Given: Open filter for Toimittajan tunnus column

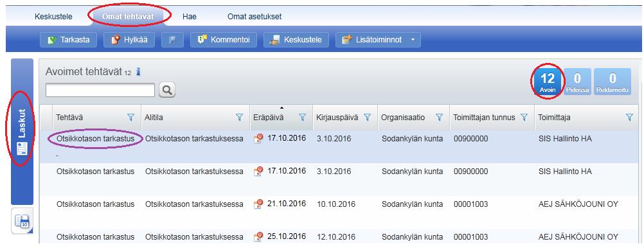Looking at the screenshot, I should click(524, 118).
